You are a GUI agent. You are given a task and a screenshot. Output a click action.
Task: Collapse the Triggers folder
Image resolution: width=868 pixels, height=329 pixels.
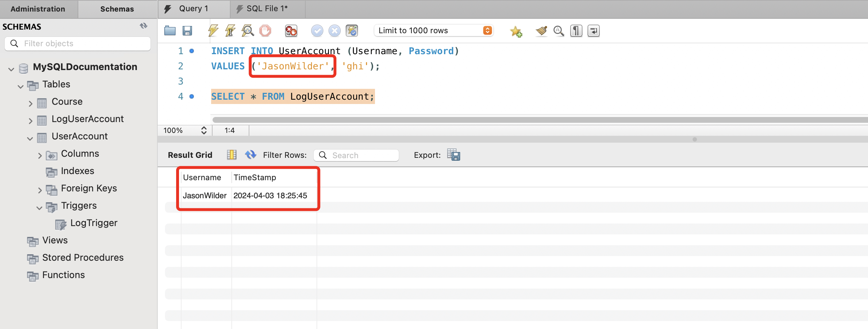[x=39, y=208]
